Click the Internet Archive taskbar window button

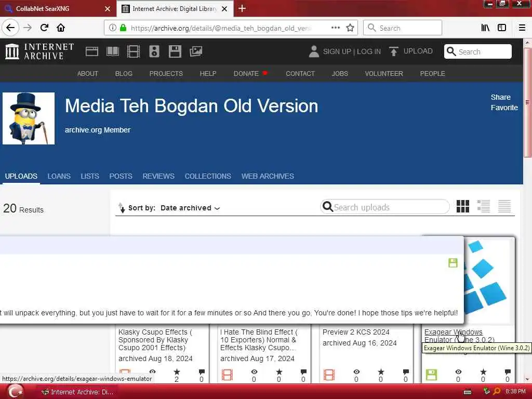coord(78,392)
